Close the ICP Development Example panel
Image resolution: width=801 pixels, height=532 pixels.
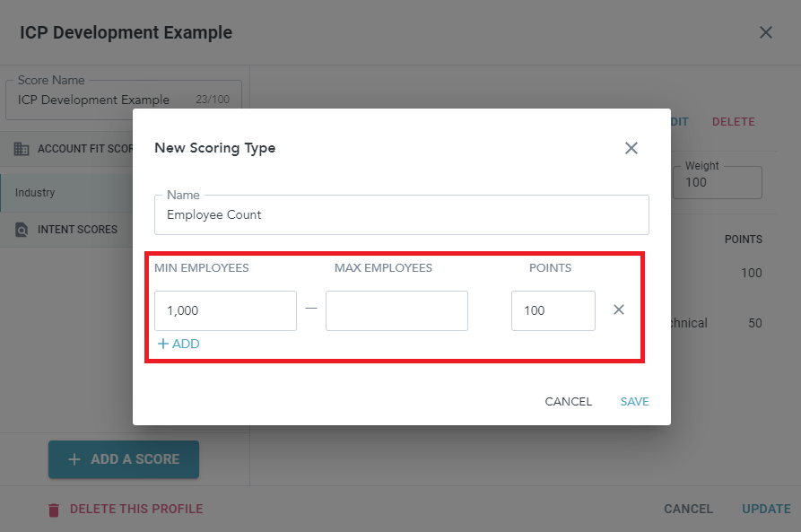766,33
